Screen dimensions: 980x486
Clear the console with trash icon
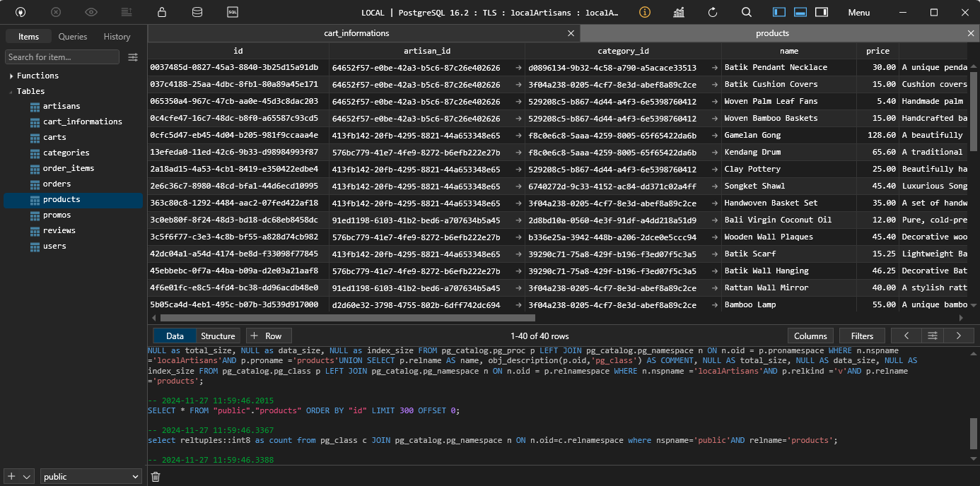(x=156, y=477)
